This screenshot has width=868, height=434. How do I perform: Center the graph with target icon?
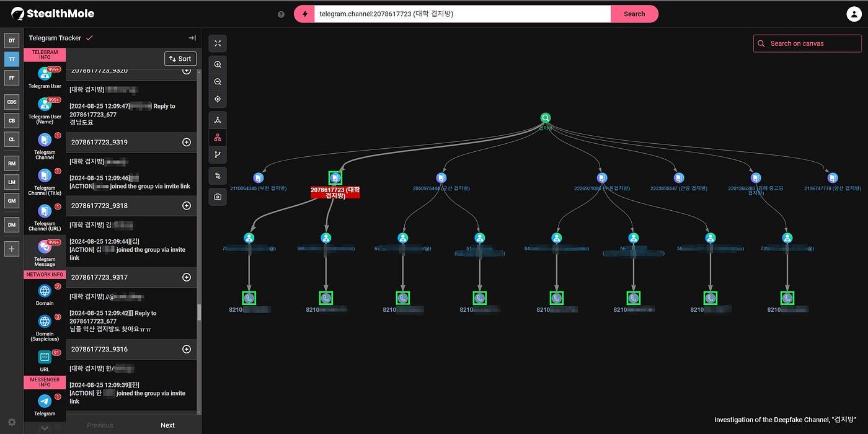[218, 99]
